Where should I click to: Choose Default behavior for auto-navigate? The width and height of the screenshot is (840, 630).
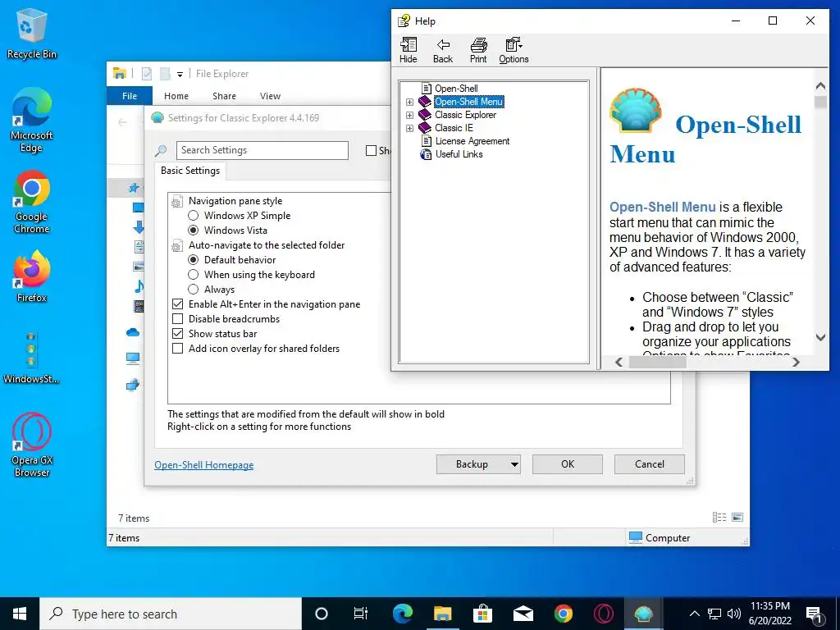(x=194, y=260)
